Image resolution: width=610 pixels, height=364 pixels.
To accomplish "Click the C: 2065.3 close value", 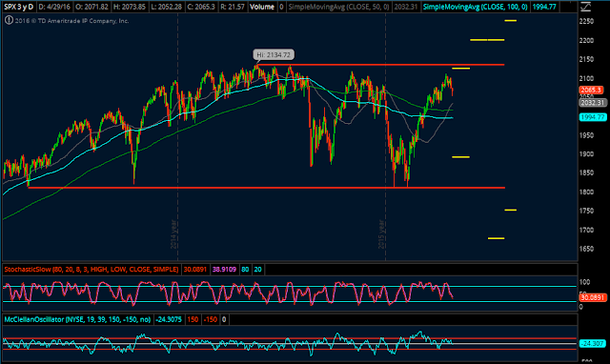I will tap(201, 7).
